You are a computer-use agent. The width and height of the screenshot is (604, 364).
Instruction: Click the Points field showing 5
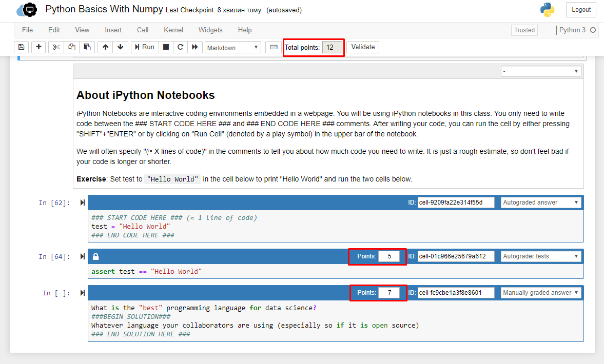point(389,256)
